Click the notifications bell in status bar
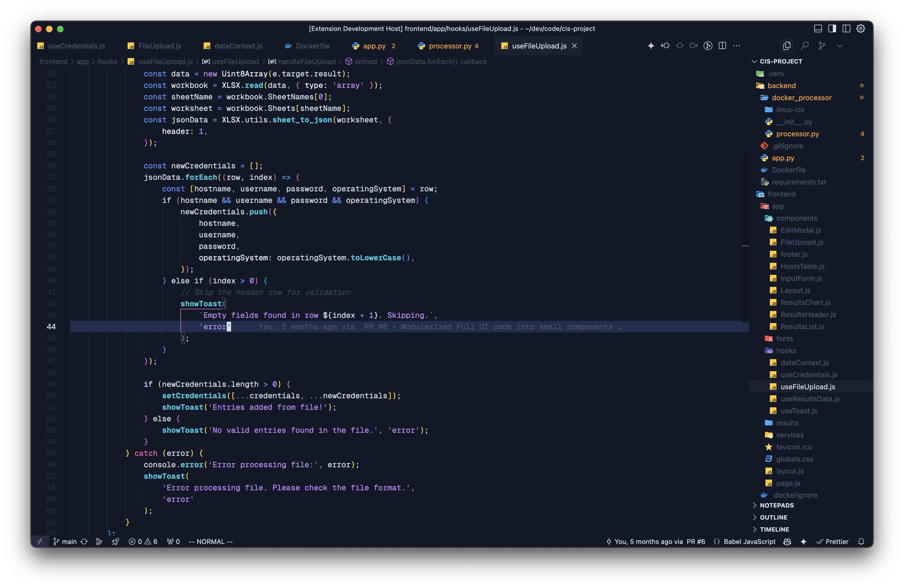Image resolution: width=904 pixels, height=588 pixels. coord(861,542)
